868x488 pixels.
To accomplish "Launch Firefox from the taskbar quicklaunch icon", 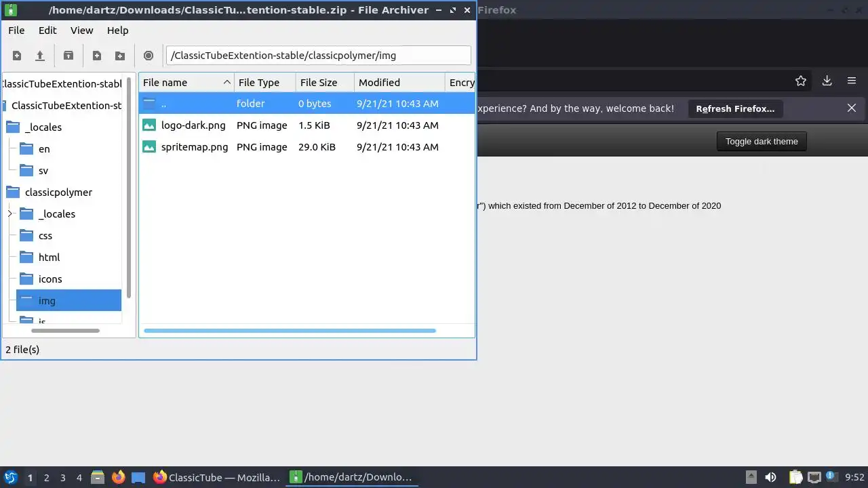I will 118,477.
